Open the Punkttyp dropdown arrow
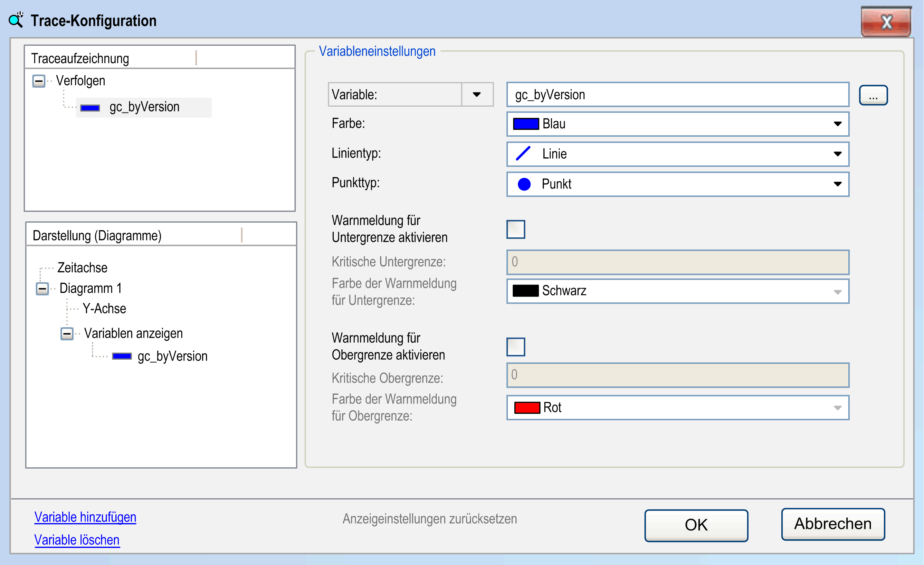The height and width of the screenshot is (565, 924). coord(837,184)
